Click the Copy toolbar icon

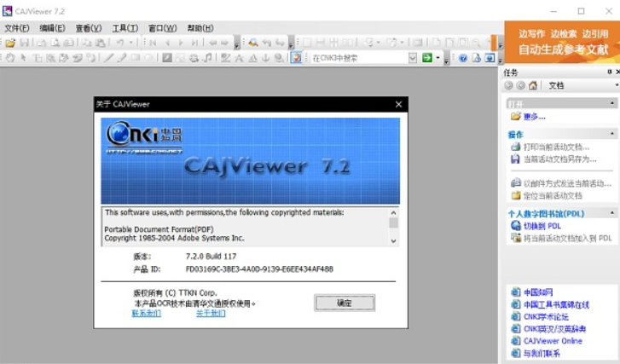coord(87,43)
